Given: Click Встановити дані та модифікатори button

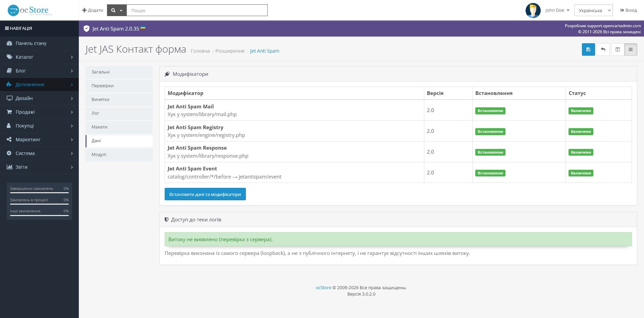Looking at the screenshot, I should pos(205,194).
